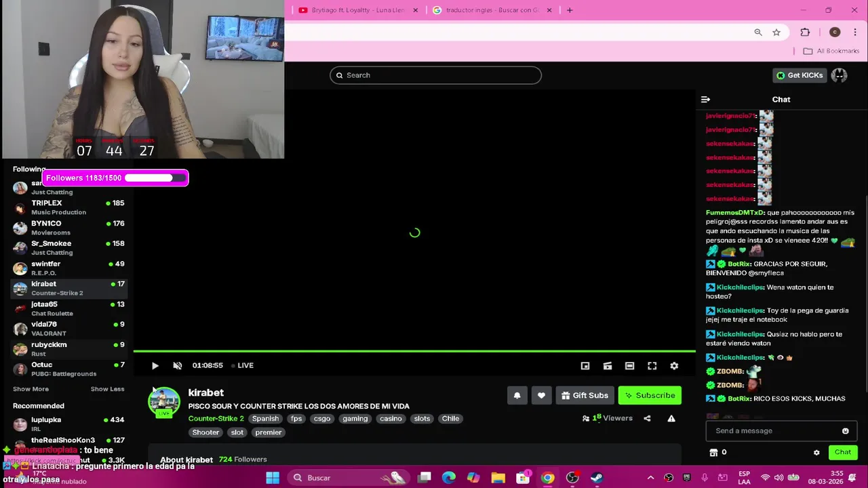The width and height of the screenshot is (868, 488).
Task: Share the stream via share icon
Action: pyautogui.click(x=647, y=418)
